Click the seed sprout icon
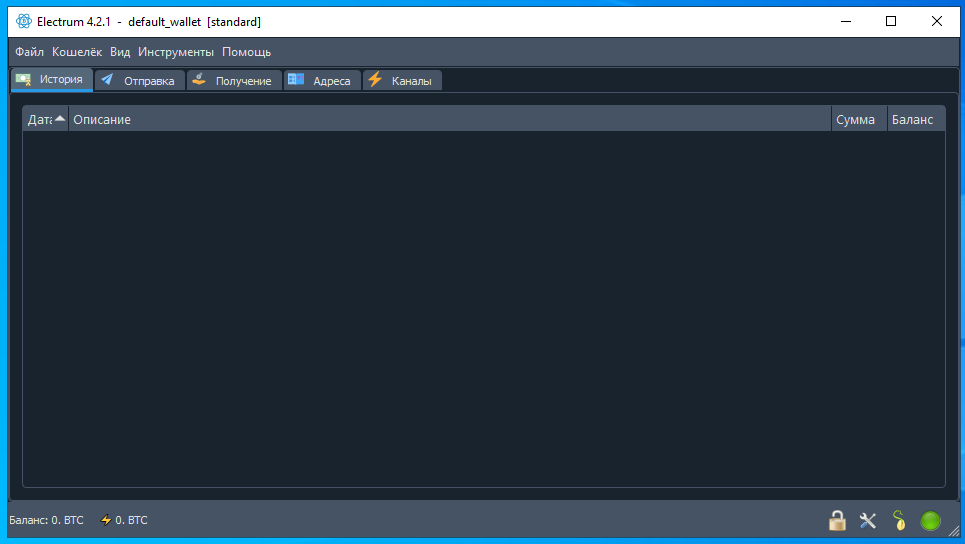 coord(899,520)
